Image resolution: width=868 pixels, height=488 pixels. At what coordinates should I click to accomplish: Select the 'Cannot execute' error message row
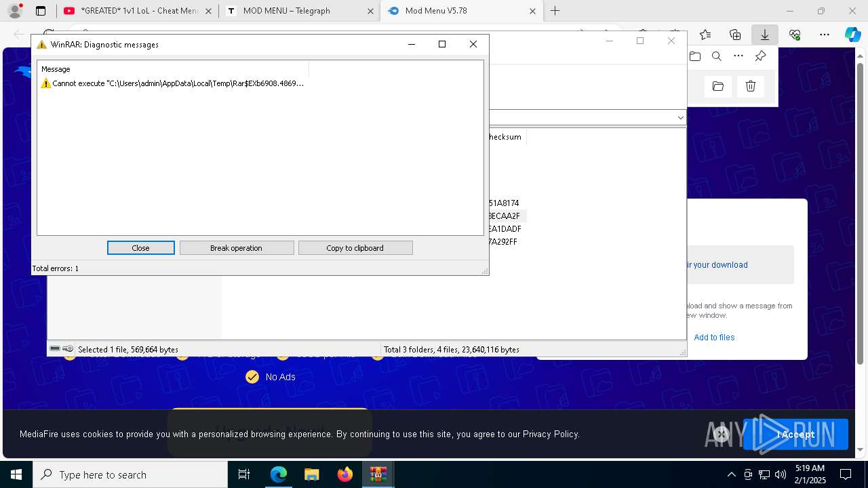pyautogui.click(x=172, y=83)
